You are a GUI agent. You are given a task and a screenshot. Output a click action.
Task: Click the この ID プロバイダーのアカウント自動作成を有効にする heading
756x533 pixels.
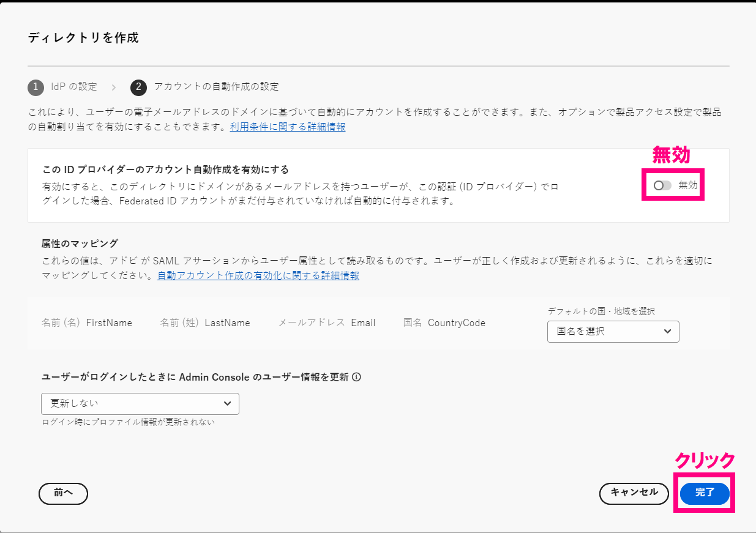tap(165, 170)
